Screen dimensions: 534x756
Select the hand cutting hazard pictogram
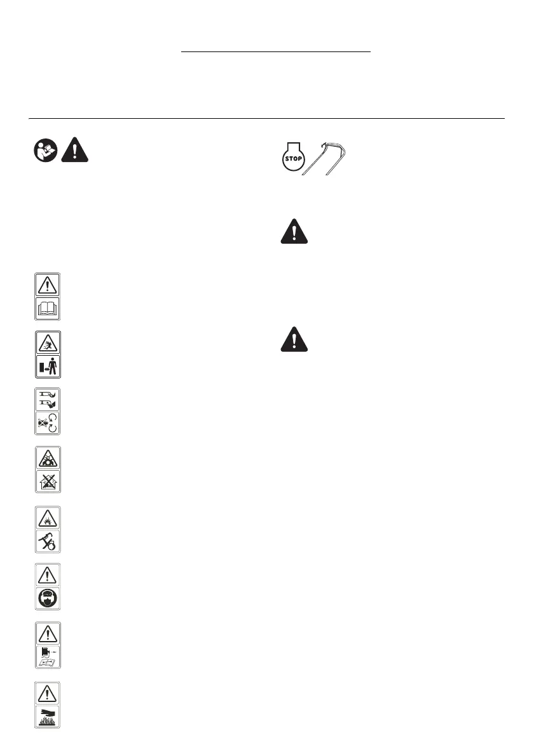click(x=48, y=400)
